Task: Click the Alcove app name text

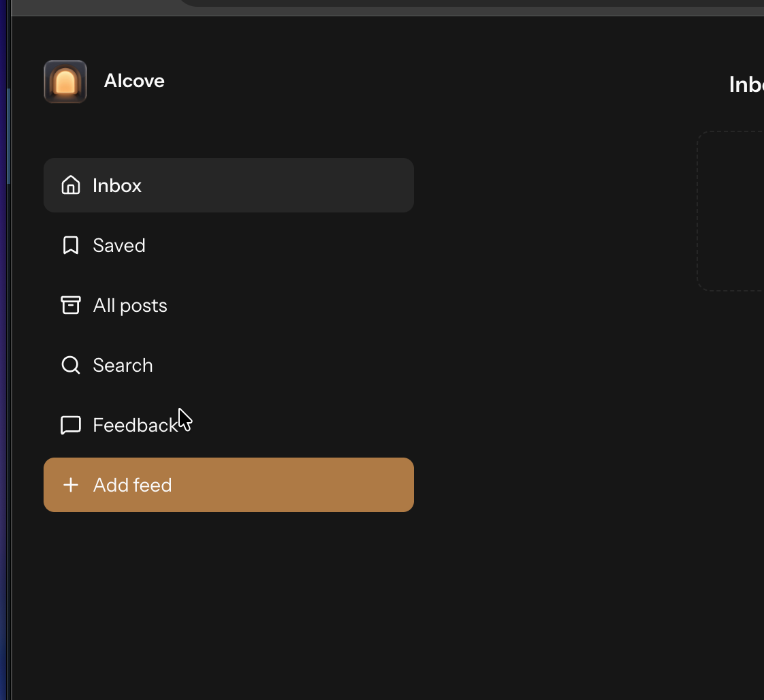Action: tap(134, 81)
